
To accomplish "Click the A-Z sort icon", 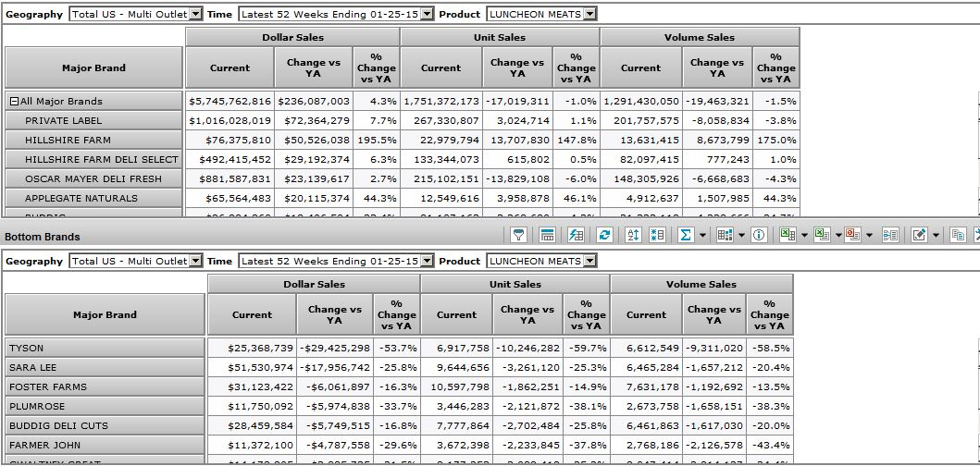I will tap(634, 236).
